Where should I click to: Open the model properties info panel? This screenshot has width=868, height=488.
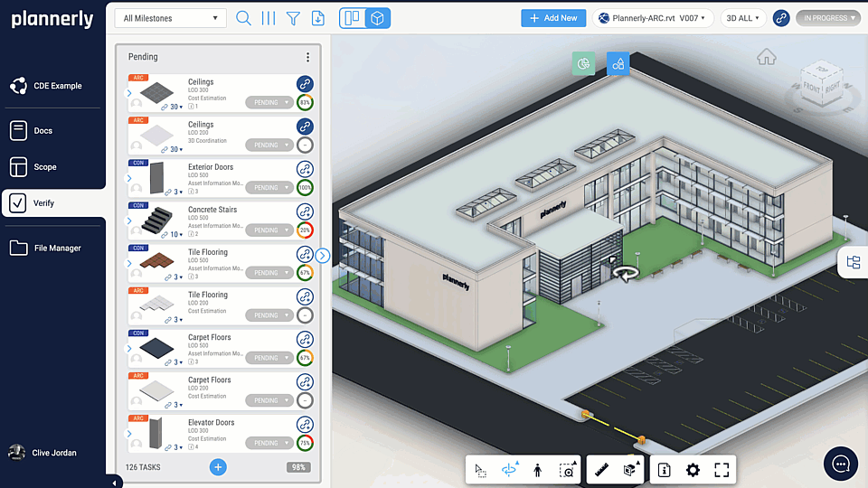pos(664,470)
